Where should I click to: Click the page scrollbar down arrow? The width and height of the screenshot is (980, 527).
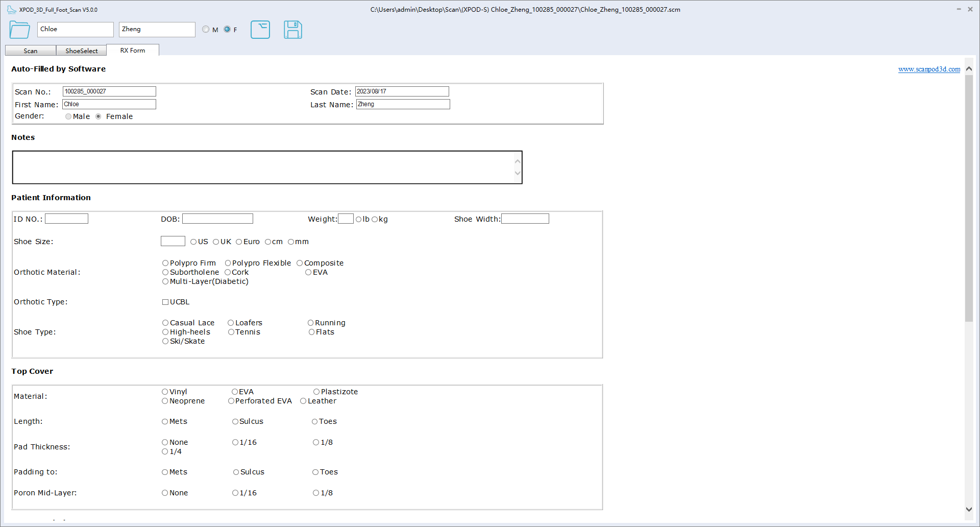pos(969,509)
